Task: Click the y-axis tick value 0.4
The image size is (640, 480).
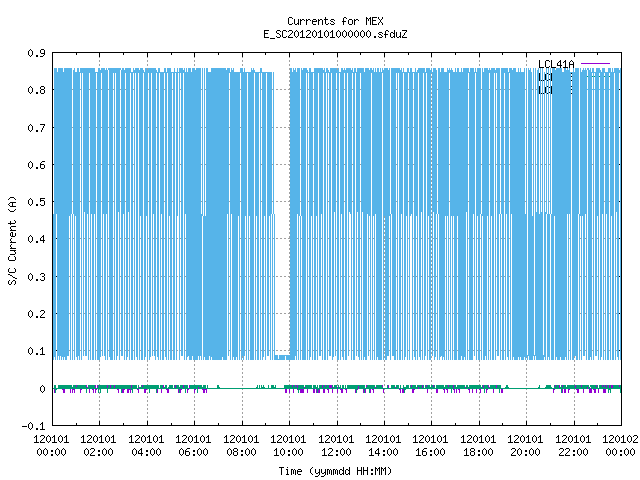Action: click(x=36, y=239)
